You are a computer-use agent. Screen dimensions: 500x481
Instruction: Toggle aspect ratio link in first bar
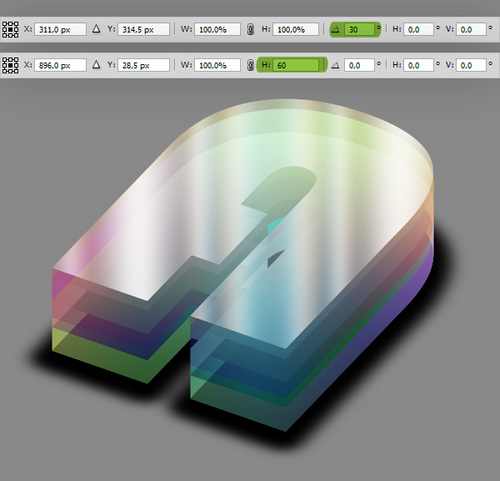pyautogui.click(x=250, y=29)
